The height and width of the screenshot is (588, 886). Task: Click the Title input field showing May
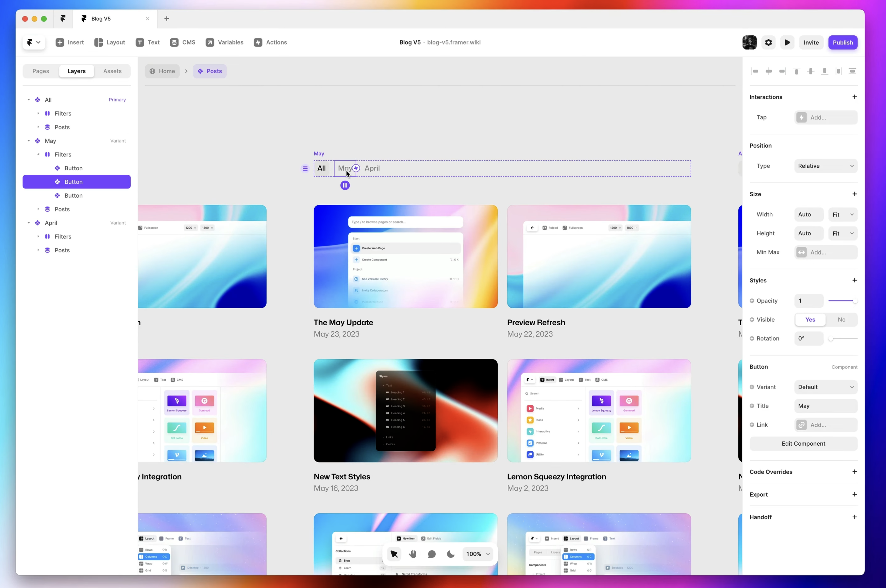826,406
